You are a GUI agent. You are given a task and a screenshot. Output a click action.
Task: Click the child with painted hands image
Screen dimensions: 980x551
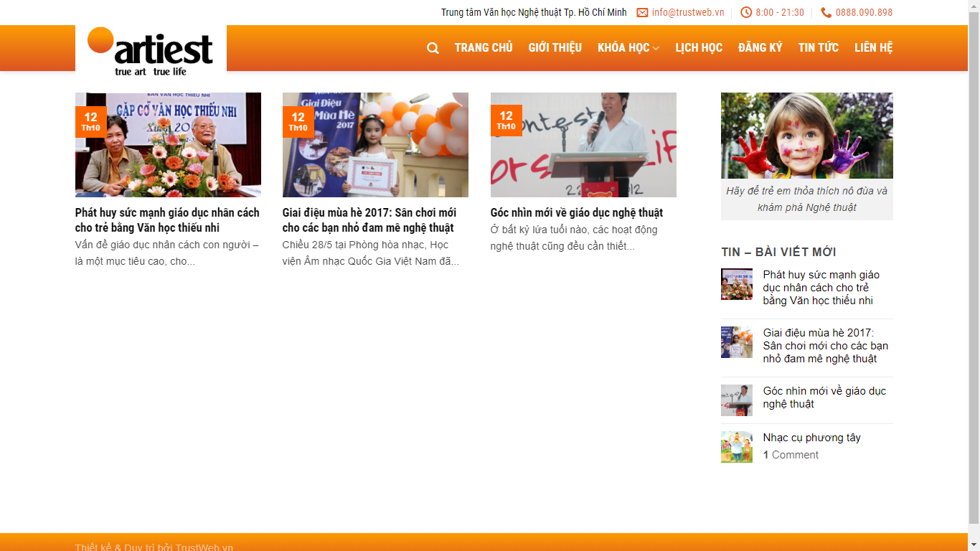pyautogui.click(x=806, y=136)
